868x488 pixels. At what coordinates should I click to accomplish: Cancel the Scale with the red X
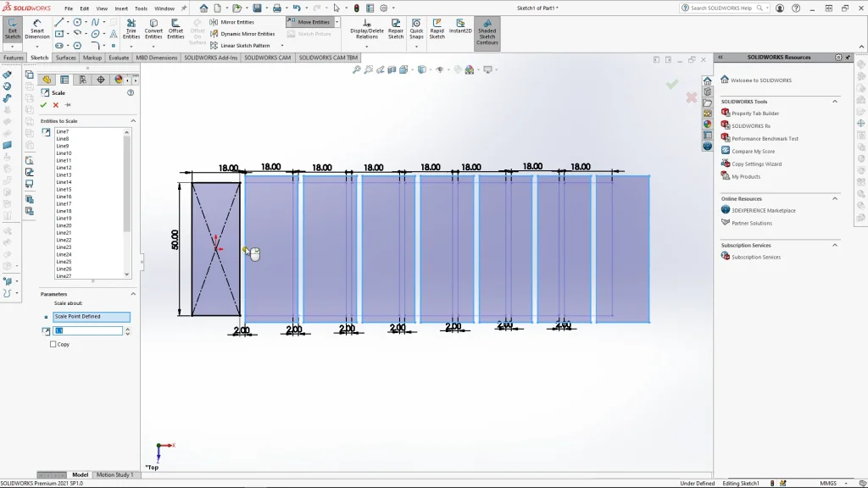56,105
